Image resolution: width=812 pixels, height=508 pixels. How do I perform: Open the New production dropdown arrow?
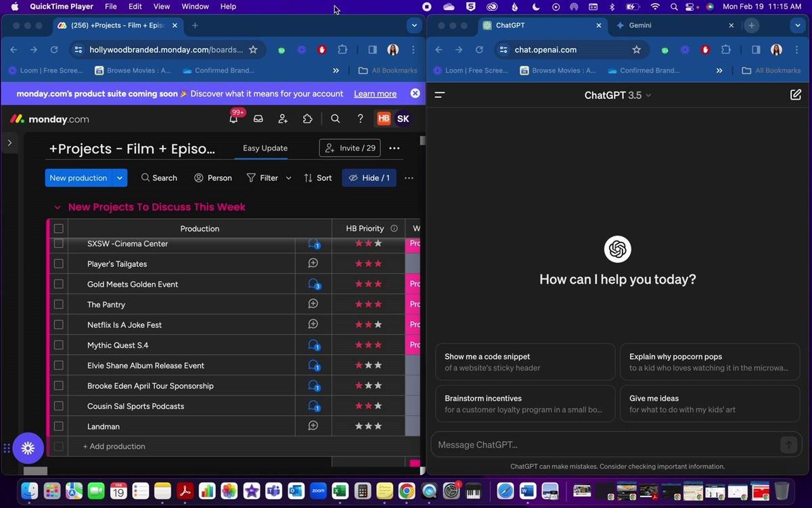120,177
